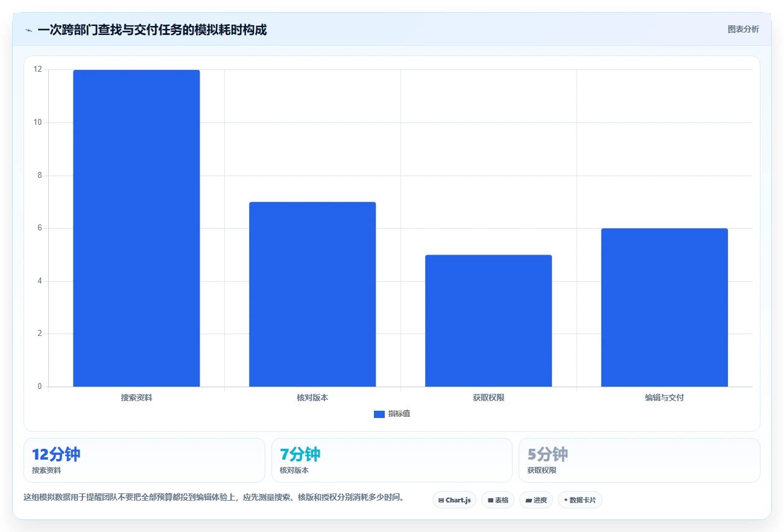Click the 指标值 legend label
The height and width of the screenshot is (532, 784).
click(399, 414)
